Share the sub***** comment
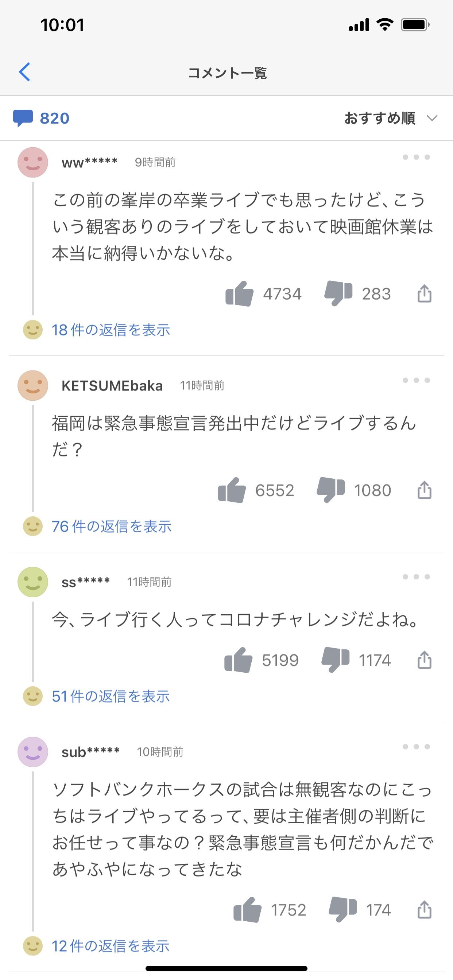The image size is (453, 980). pyautogui.click(x=425, y=910)
